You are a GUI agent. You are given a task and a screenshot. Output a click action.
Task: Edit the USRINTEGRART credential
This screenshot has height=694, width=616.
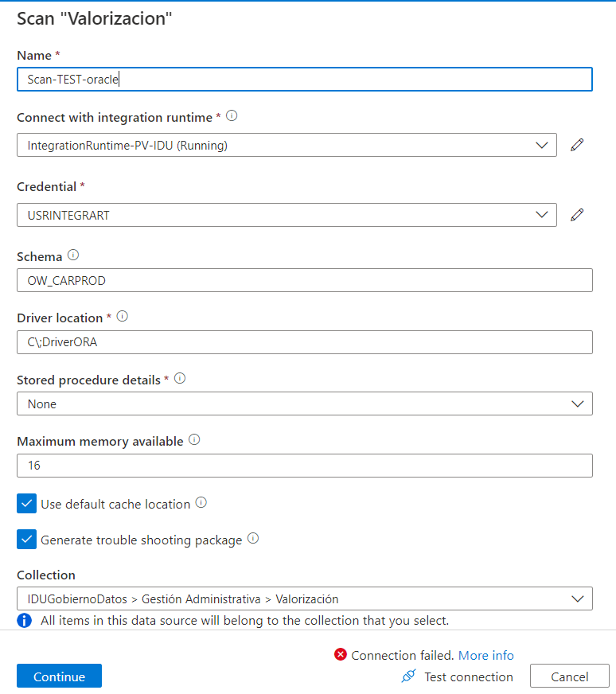click(577, 215)
